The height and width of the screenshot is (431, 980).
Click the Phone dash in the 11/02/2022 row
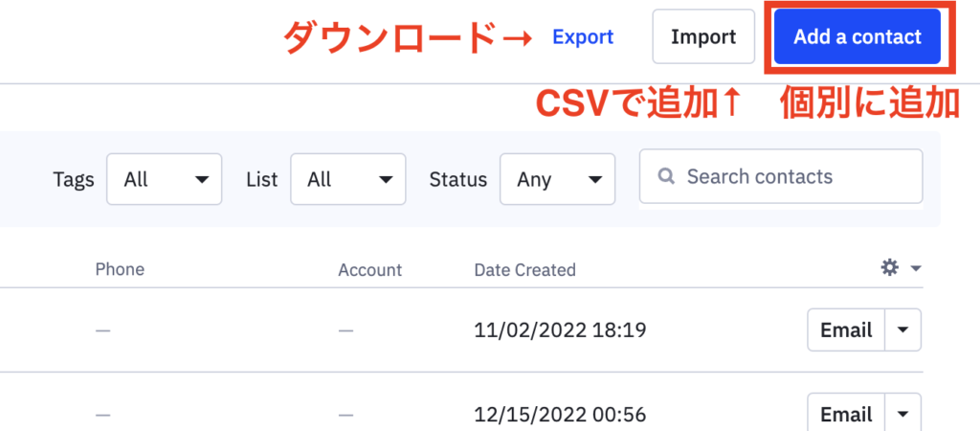(103, 330)
